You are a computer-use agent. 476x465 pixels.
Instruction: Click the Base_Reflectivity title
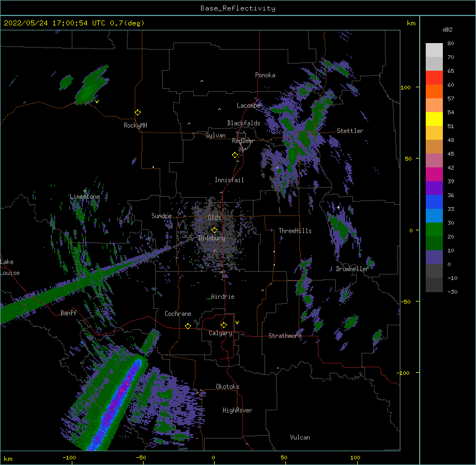tap(238, 8)
